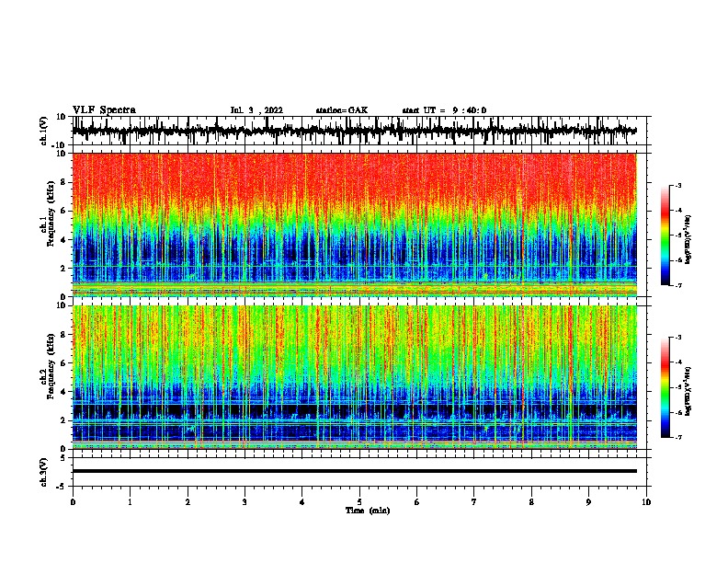Screen dimensions: 728x563
Task: Click the "-7" label below ch.2 colorbar
Action: pyautogui.click(x=678, y=437)
